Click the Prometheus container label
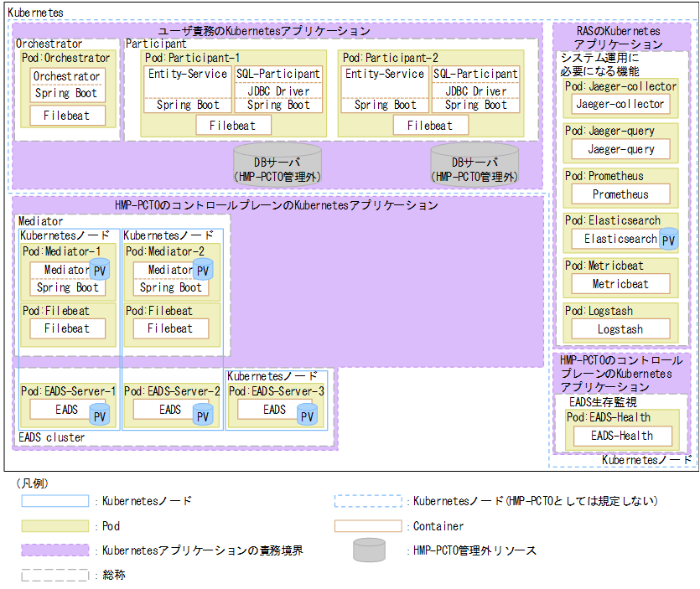This screenshot has height=589, width=700. click(x=620, y=194)
